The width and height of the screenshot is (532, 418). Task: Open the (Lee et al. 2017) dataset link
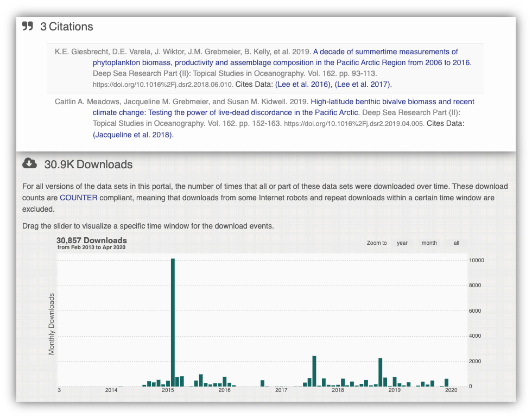click(363, 84)
